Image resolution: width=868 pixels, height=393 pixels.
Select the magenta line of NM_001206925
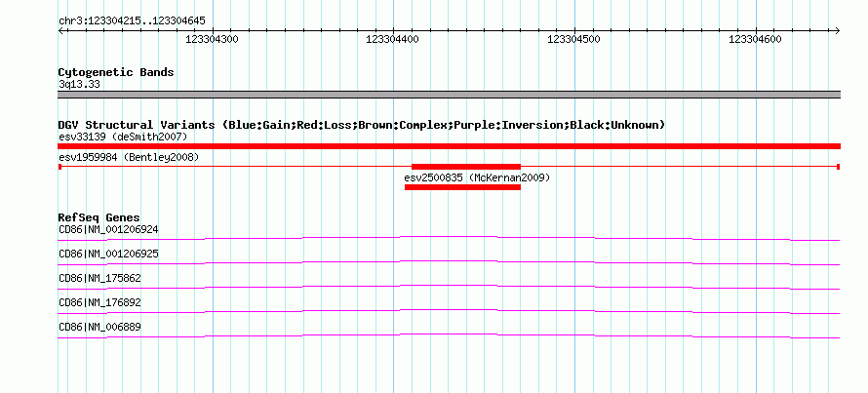(449, 263)
